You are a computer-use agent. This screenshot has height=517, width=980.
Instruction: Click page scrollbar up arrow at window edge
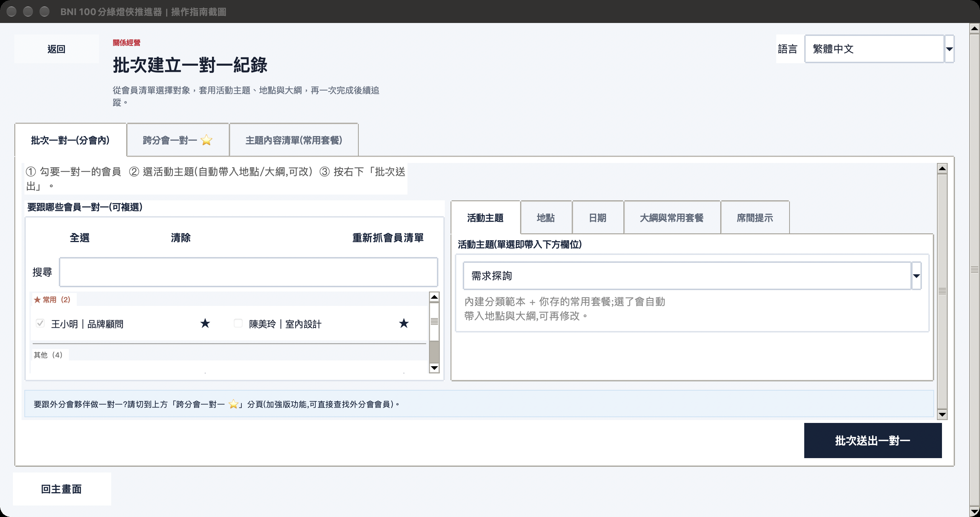pos(974,28)
